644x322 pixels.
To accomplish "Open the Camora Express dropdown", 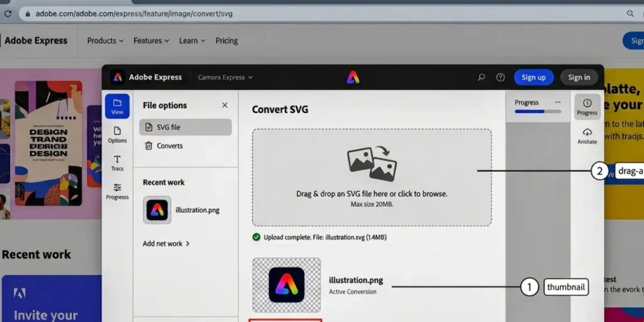I will (x=225, y=77).
